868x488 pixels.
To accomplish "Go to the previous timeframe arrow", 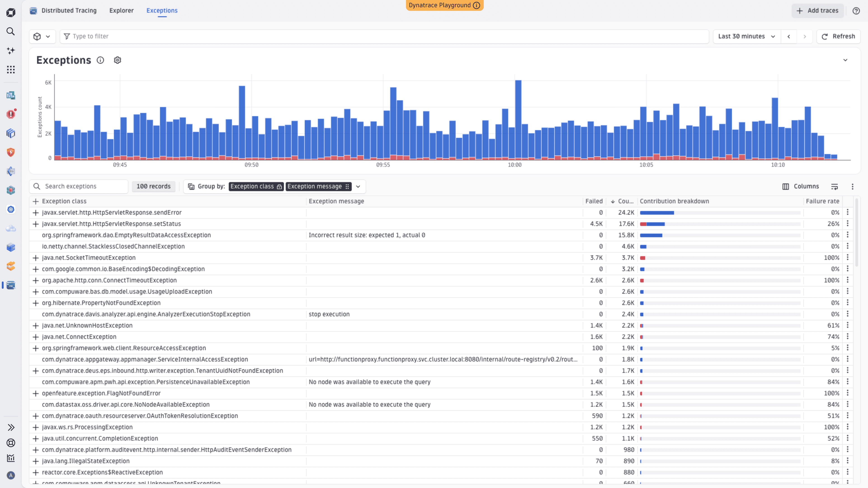I will point(788,36).
